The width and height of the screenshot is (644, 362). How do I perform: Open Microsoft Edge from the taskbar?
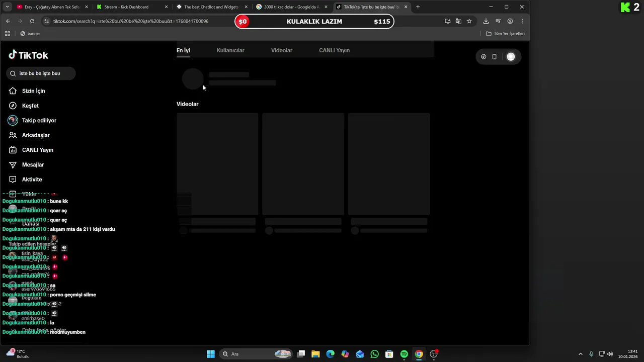[x=330, y=354]
